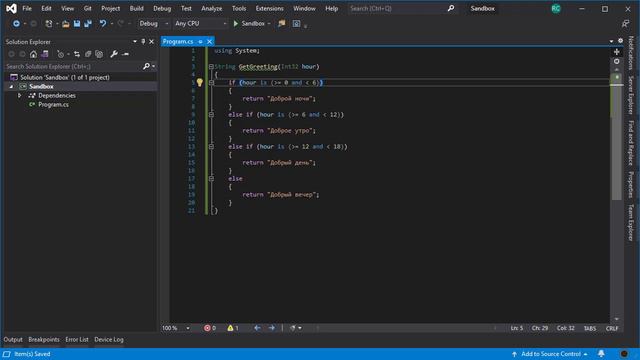
Task: Toggle TABS indentation setting in editor footer
Action: pos(590,328)
